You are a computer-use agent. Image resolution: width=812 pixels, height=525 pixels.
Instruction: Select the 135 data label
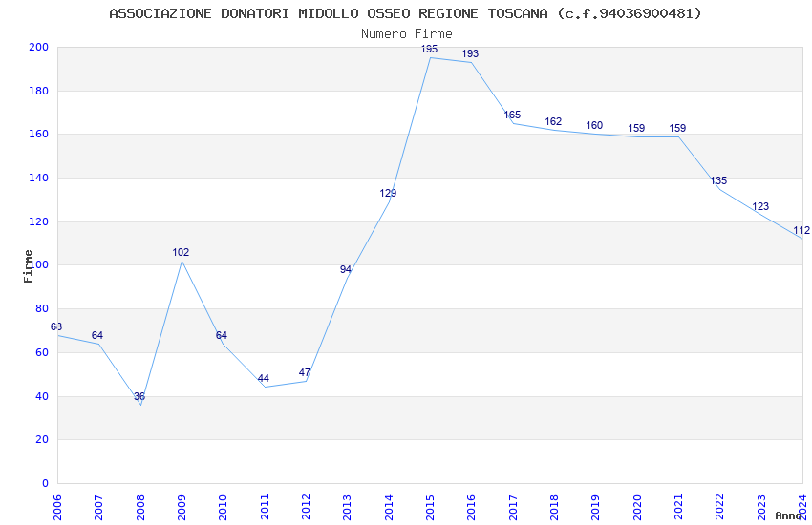tap(718, 180)
